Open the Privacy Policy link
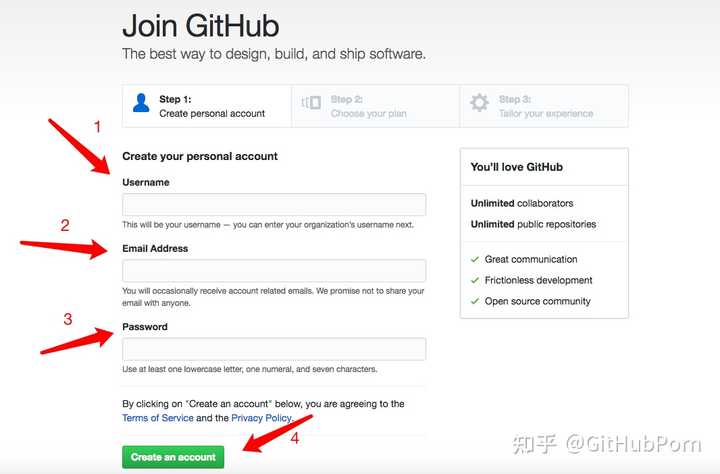Image resolution: width=720 pixels, height=474 pixels. pos(261,418)
